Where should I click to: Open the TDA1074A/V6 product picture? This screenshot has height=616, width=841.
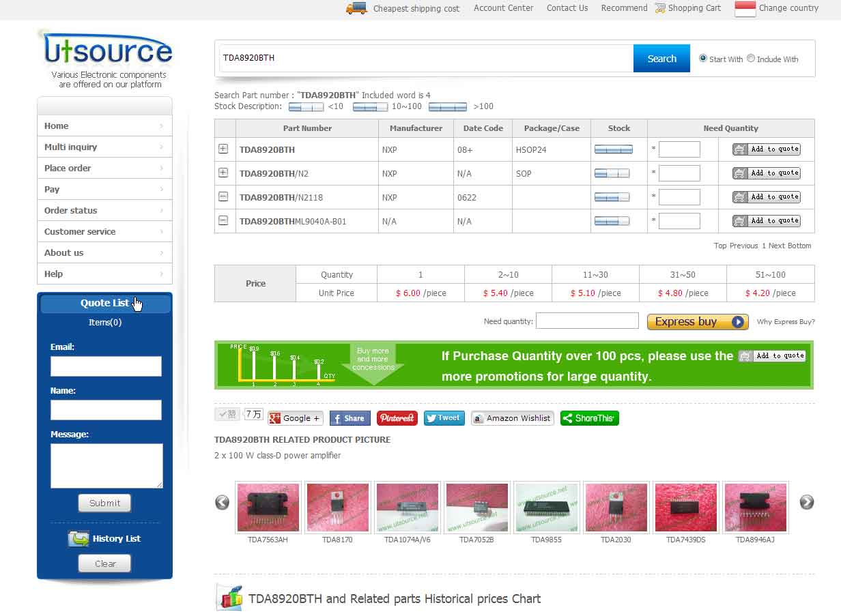pos(408,508)
